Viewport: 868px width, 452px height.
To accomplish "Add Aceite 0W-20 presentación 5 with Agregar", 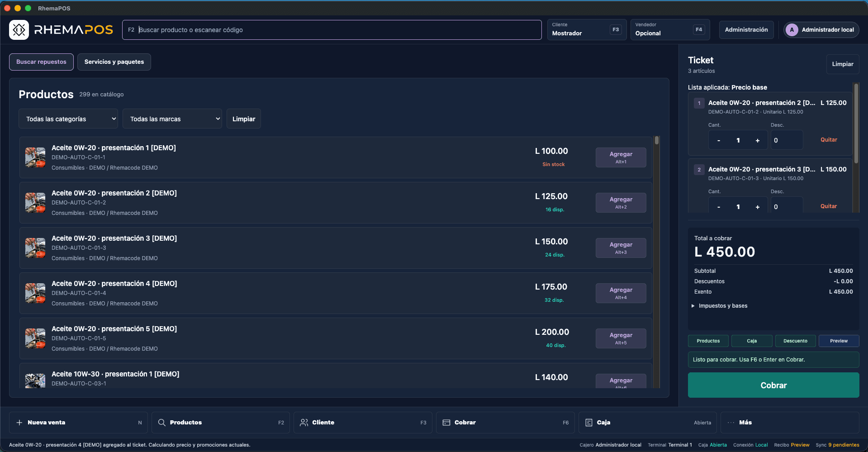I will (x=621, y=338).
